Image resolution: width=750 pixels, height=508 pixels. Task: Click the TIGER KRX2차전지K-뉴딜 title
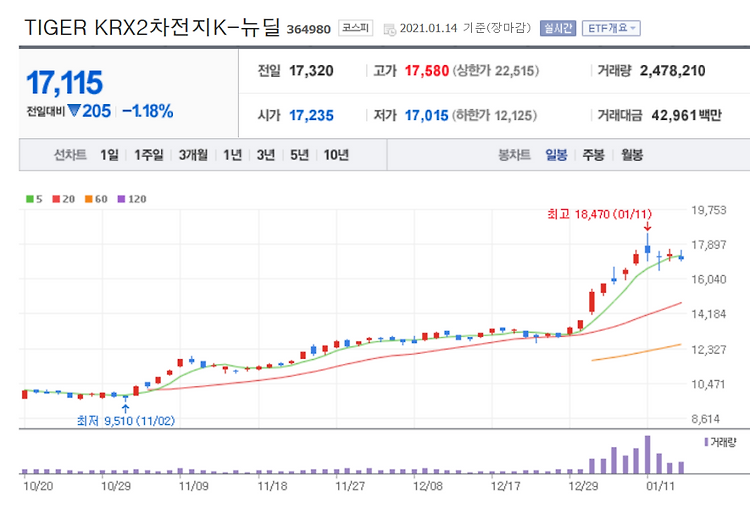coord(152,27)
